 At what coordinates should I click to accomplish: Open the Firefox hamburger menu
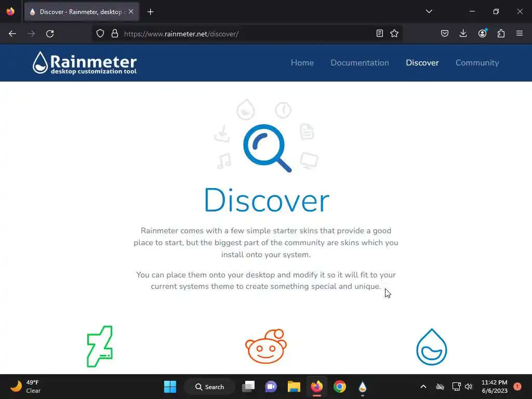[520, 34]
